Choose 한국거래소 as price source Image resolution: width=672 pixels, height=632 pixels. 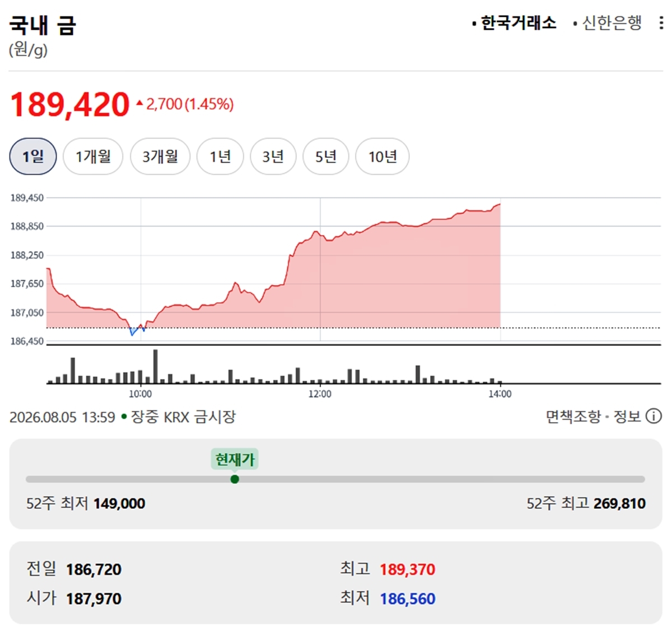tap(514, 23)
